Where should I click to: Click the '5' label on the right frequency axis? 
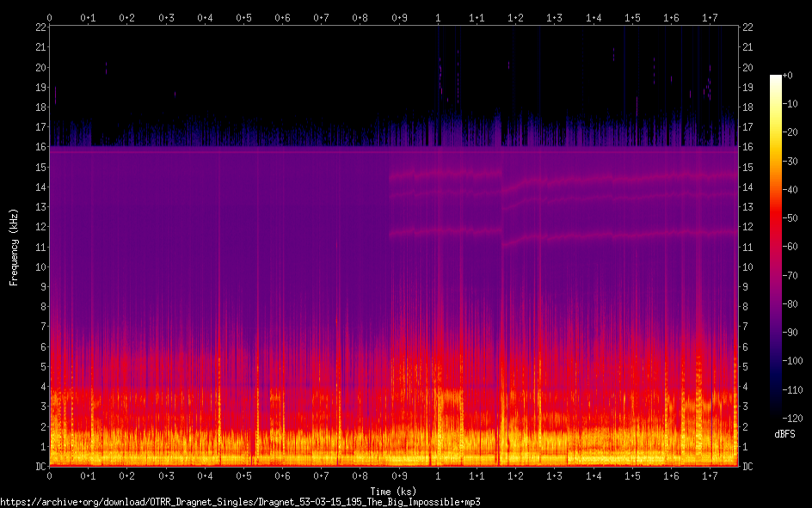pos(746,367)
